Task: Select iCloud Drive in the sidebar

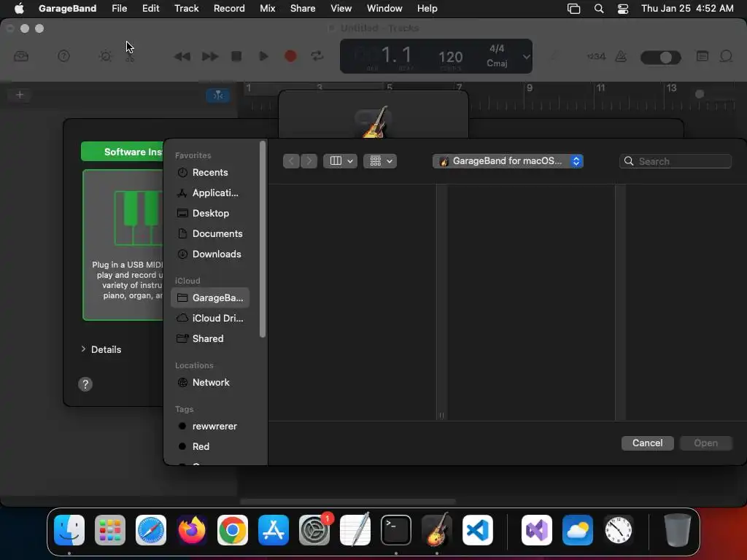Action: pyautogui.click(x=209, y=319)
